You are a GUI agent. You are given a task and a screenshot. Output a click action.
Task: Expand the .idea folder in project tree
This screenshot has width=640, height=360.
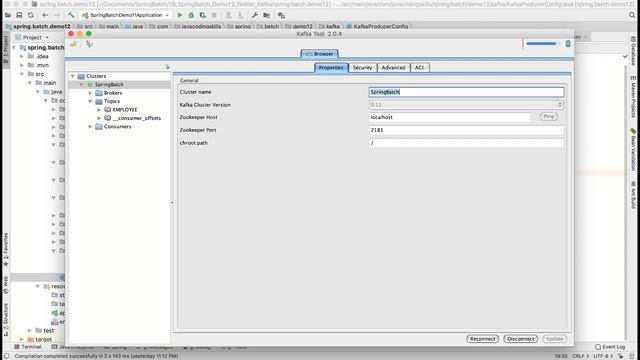[x=22, y=56]
